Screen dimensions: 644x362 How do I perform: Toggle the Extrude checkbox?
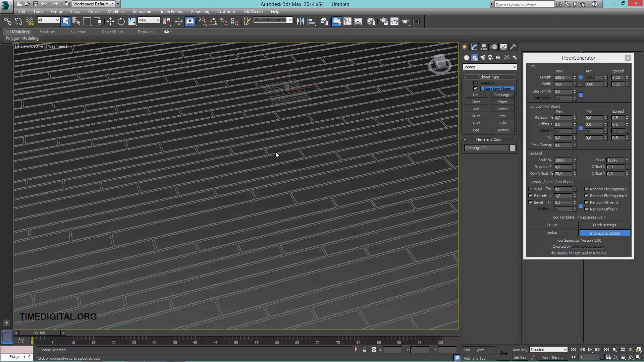click(x=530, y=196)
